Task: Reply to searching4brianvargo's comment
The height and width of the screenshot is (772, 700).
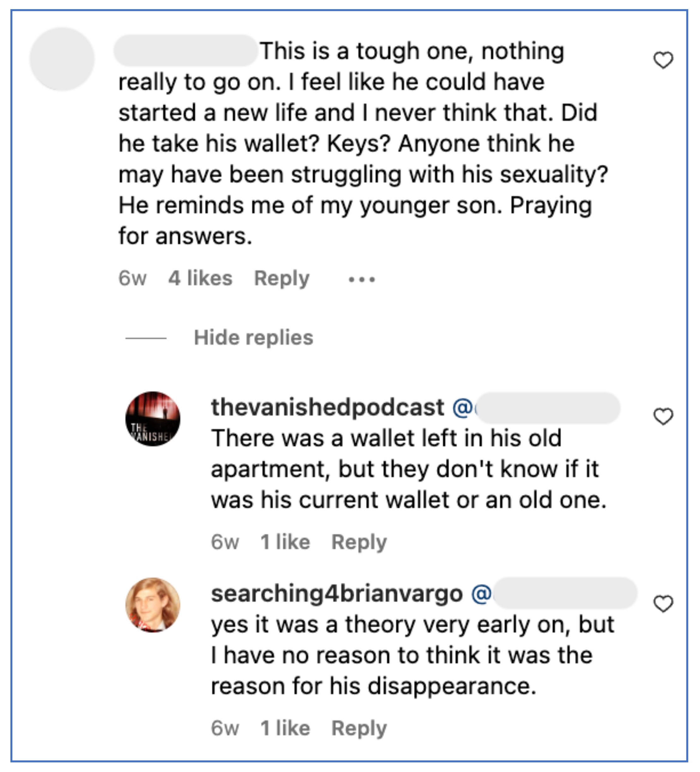Action: pos(359,728)
